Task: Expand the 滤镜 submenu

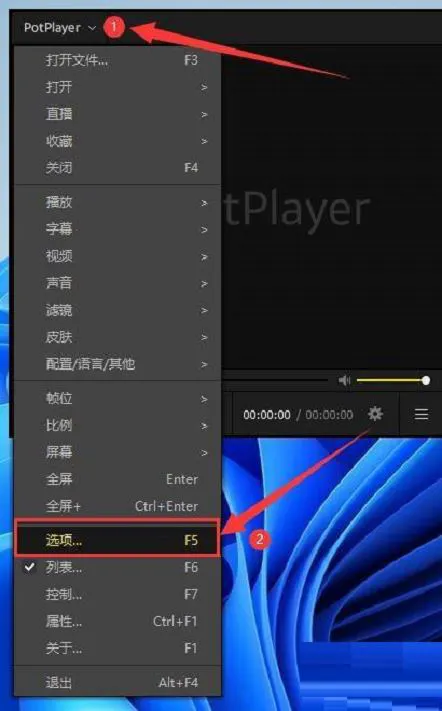Action: [118, 310]
